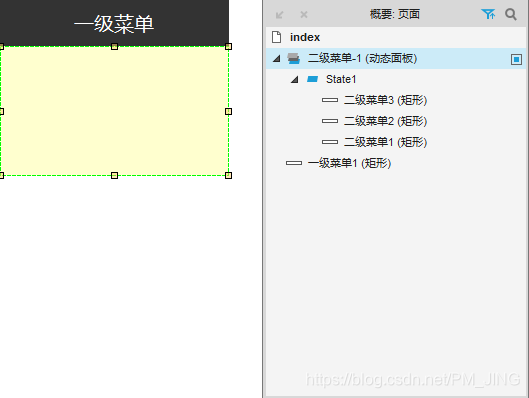Click the dynamic panel icon for 二级菜单-1
Image resolution: width=529 pixels, height=398 pixels.
294,58
